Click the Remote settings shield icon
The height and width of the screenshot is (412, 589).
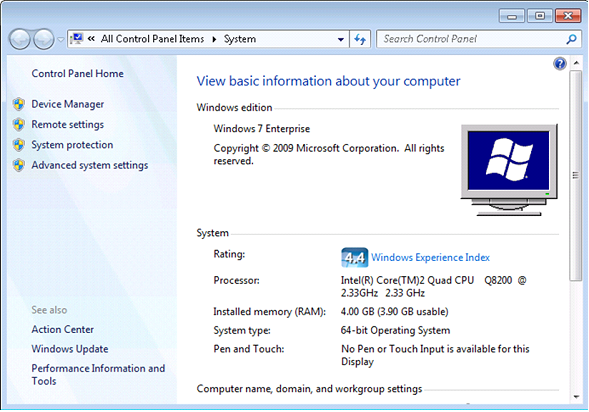(19, 124)
